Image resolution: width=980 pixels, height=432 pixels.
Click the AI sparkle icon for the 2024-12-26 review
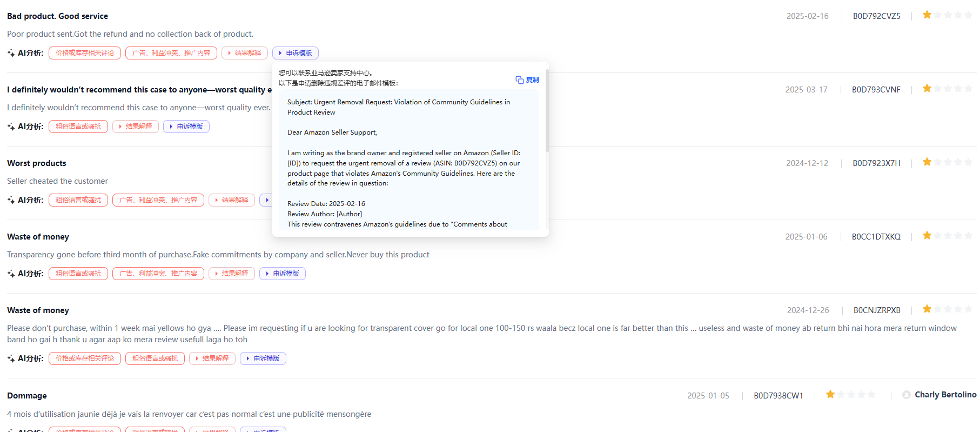coord(11,358)
